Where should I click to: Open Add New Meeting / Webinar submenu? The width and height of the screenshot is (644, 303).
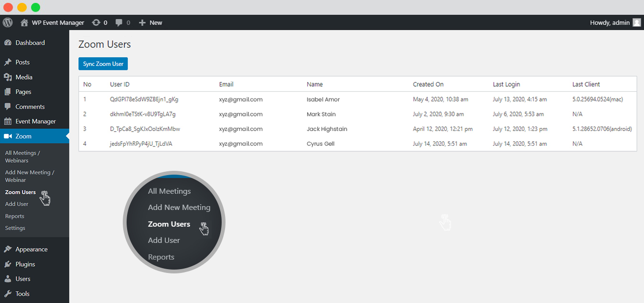(x=30, y=176)
